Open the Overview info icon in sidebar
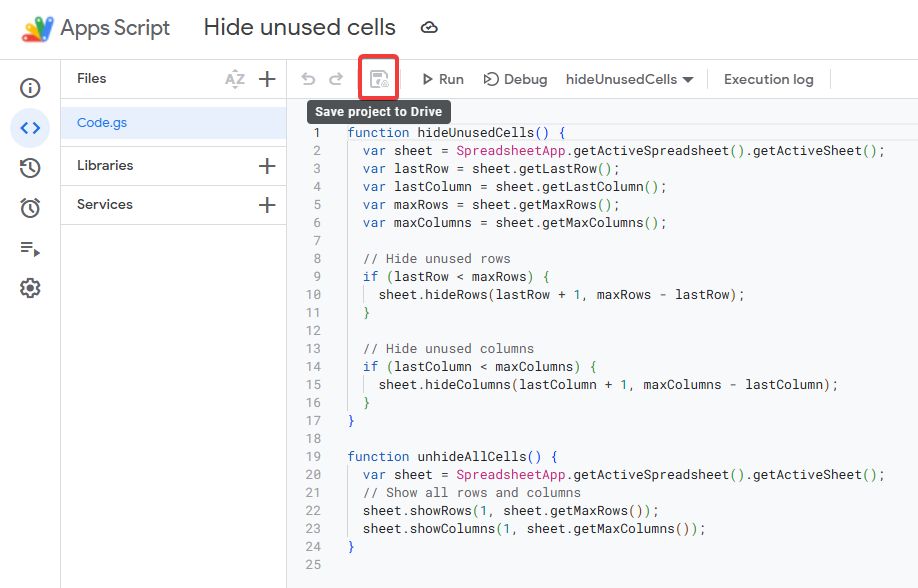The width and height of the screenshot is (918, 588). (30, 88)
